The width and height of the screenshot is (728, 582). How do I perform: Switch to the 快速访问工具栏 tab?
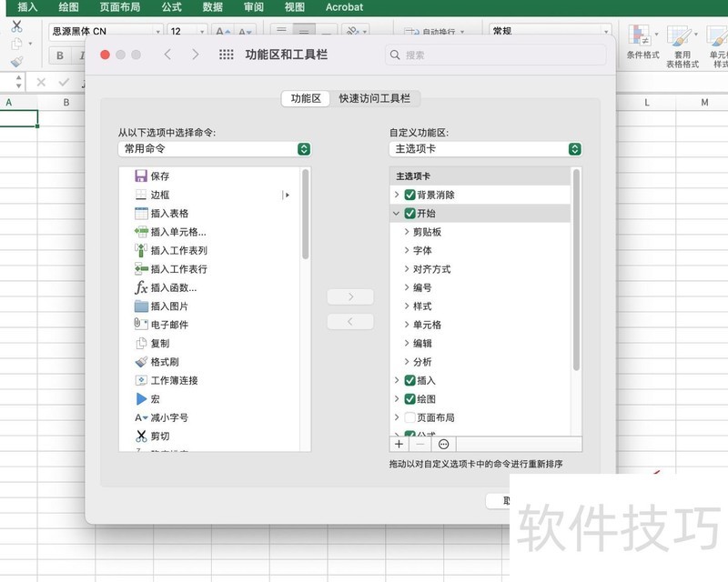click(x=379, y=98)
